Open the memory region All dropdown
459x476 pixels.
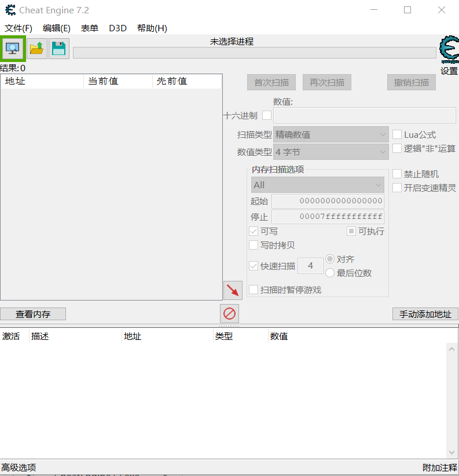318,185
